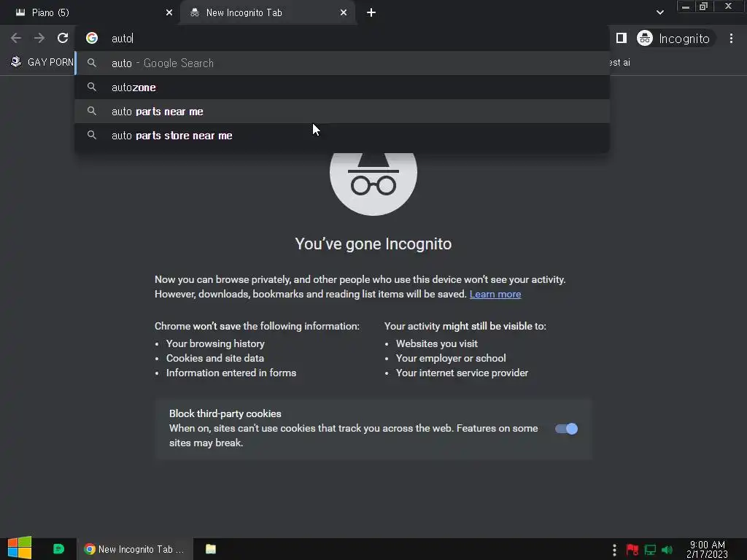Go back using the back arrow
Image resolution: width=747 pixels, height=560 pixels.
[16, 38]
